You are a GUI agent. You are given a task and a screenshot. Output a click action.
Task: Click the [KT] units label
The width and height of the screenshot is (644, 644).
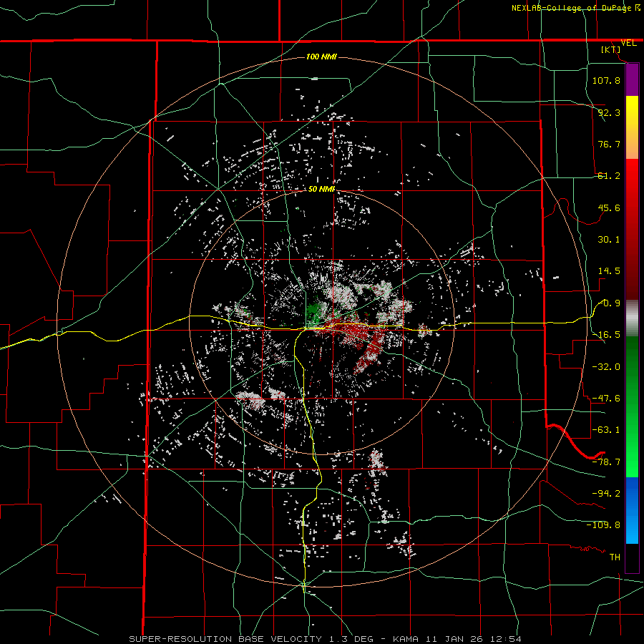(611, 49)
